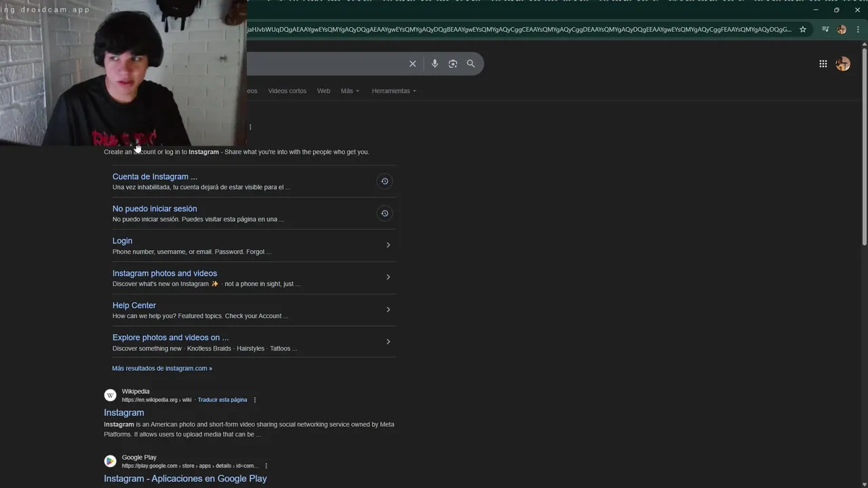This screenshot has width=868, height=488.
Task: Start voice search with the microphone icon
Action: 435,64
